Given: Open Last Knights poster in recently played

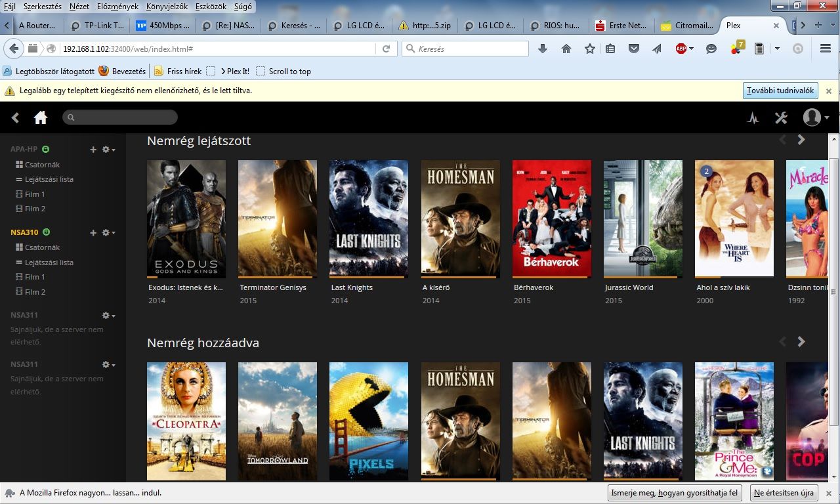Looking at the screenshot, I should tap(369, 219).
